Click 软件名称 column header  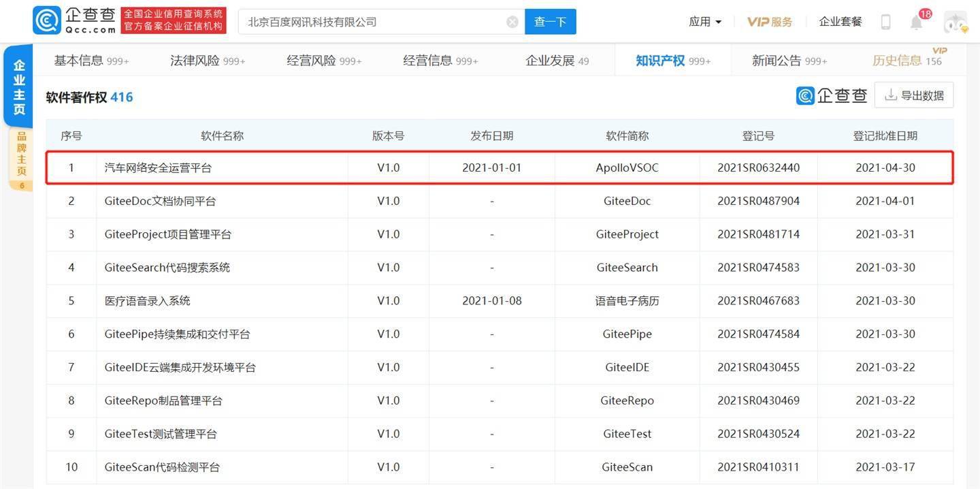(x=222, y=136)
